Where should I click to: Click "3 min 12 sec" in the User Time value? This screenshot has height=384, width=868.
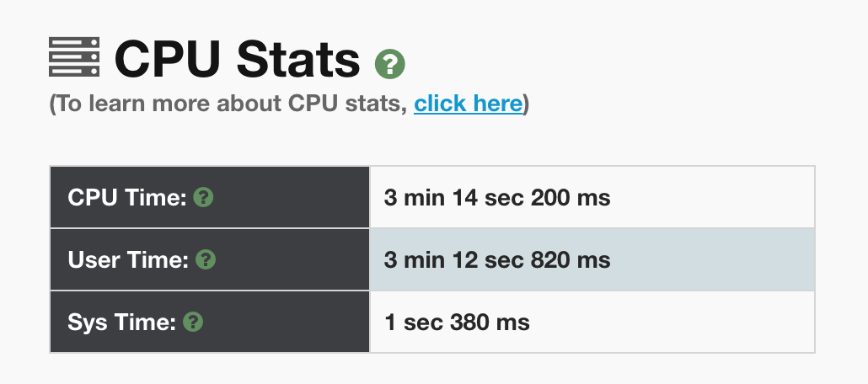[x=453, y=260]
